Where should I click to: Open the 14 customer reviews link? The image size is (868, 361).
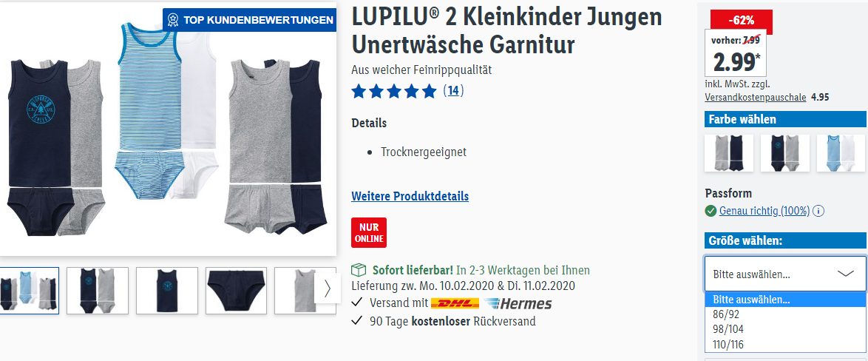453,91
